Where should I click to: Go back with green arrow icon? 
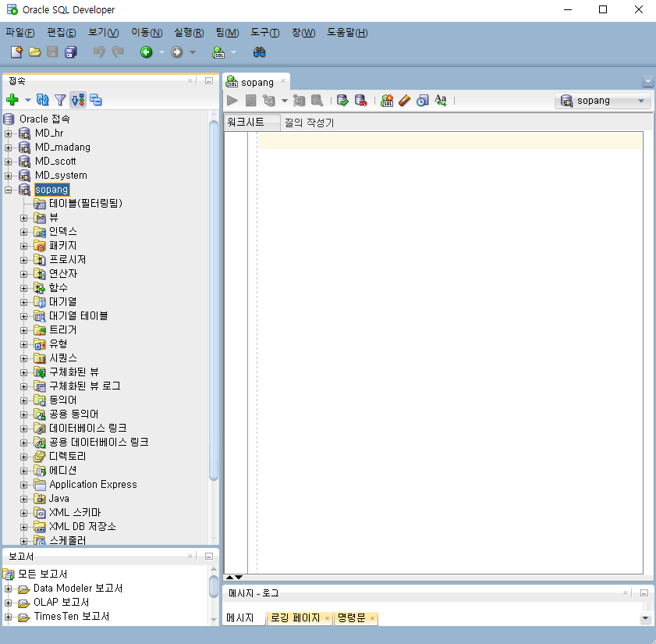146,52
